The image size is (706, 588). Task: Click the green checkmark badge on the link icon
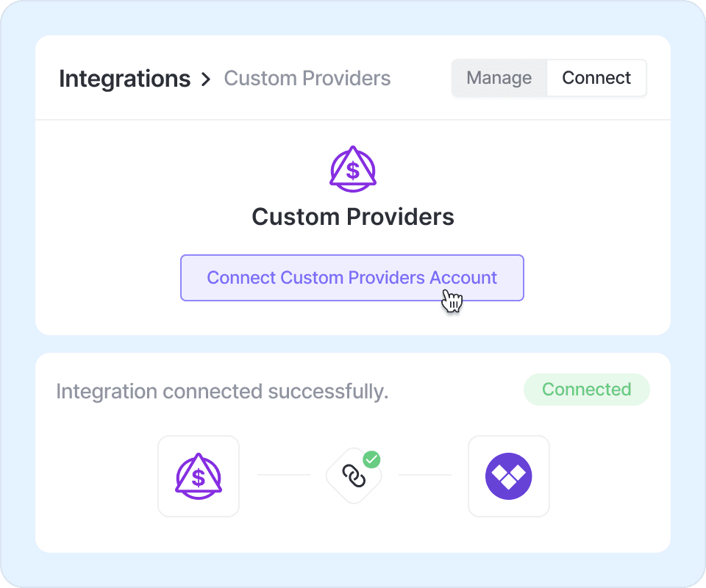(372, 460)
